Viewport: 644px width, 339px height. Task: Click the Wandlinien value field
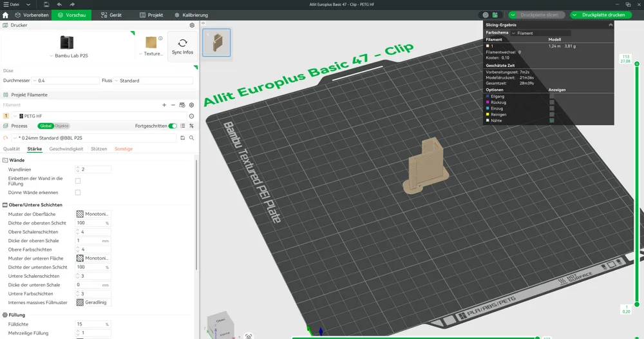pos(93,169)
